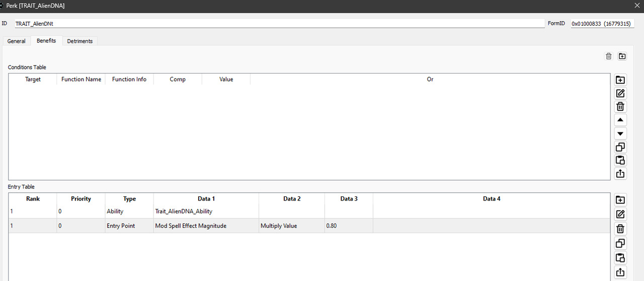Click the Priority column header
The image size is (644, 281).
point(81,199)
